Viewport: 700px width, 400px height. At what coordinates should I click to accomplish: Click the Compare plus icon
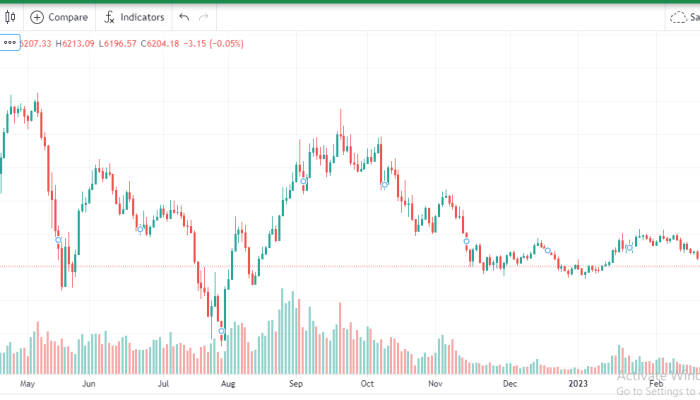37,17
